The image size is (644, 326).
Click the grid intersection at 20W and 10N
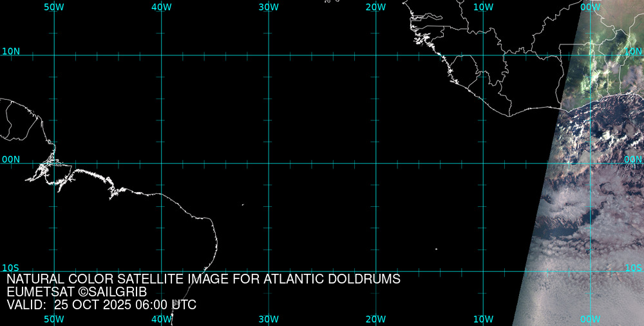point(375,55)
